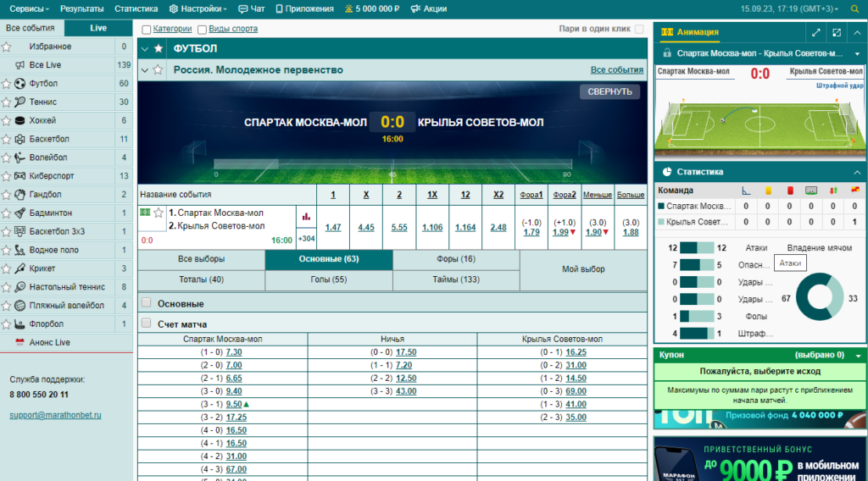Collapse the Статистика panel chevron
Image resolution: width=868 pixels, height=481 pixels.
click(x=857, y=172)
